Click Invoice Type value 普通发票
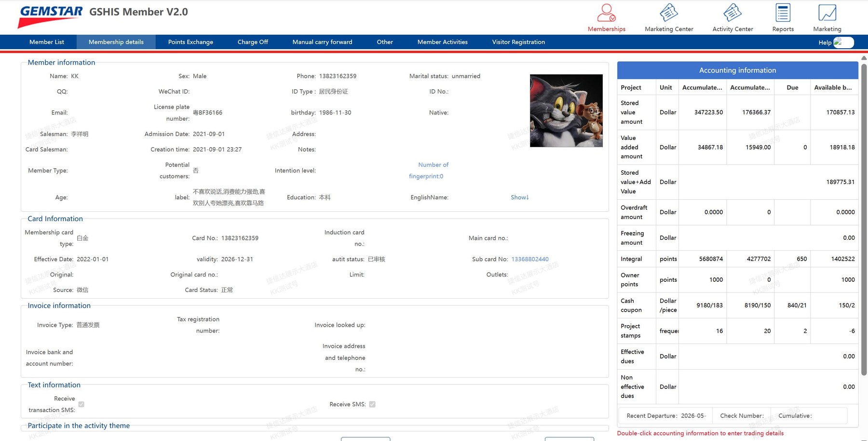868x441 pixels. click(x=88, y=325)
